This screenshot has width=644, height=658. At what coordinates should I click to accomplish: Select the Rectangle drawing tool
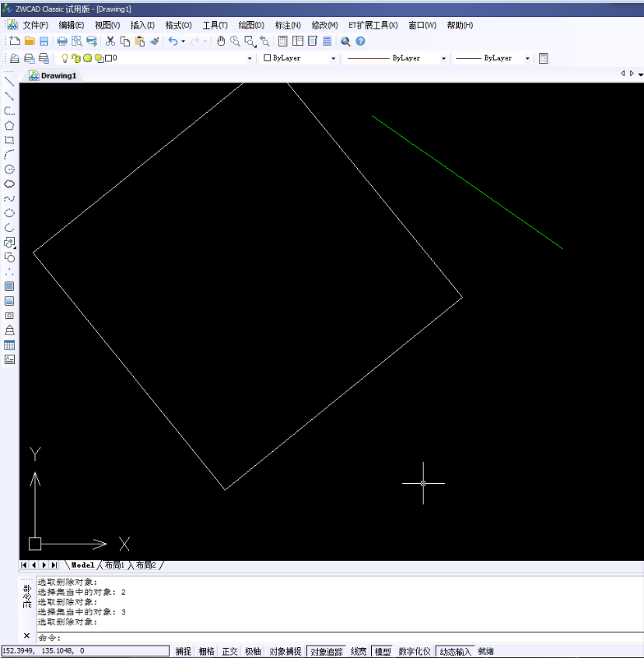point(9,140)
